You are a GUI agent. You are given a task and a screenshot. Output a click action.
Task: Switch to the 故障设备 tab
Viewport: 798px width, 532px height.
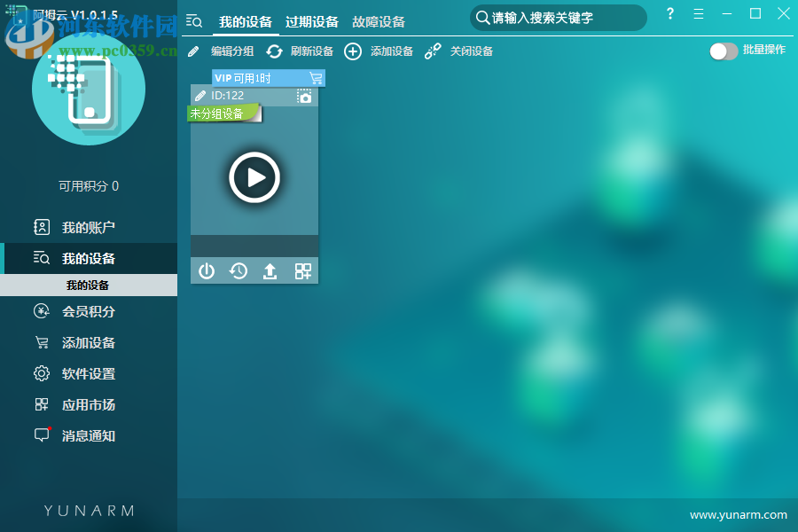[x=379, y=21]
